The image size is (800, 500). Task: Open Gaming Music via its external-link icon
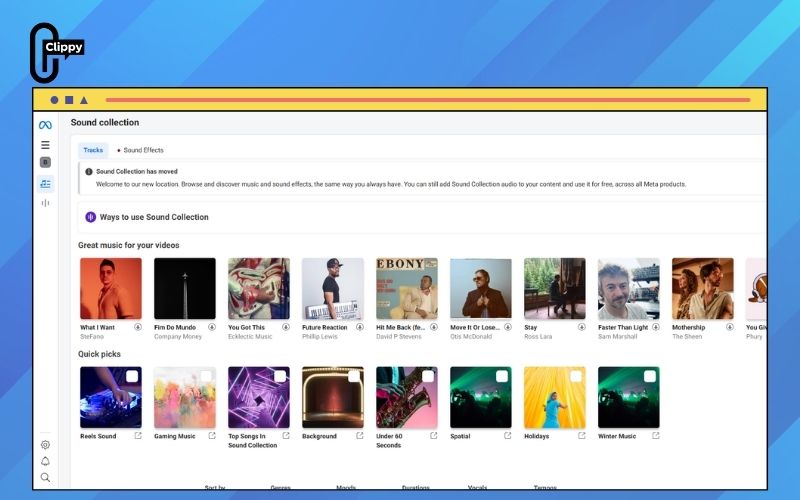[212, 436]
